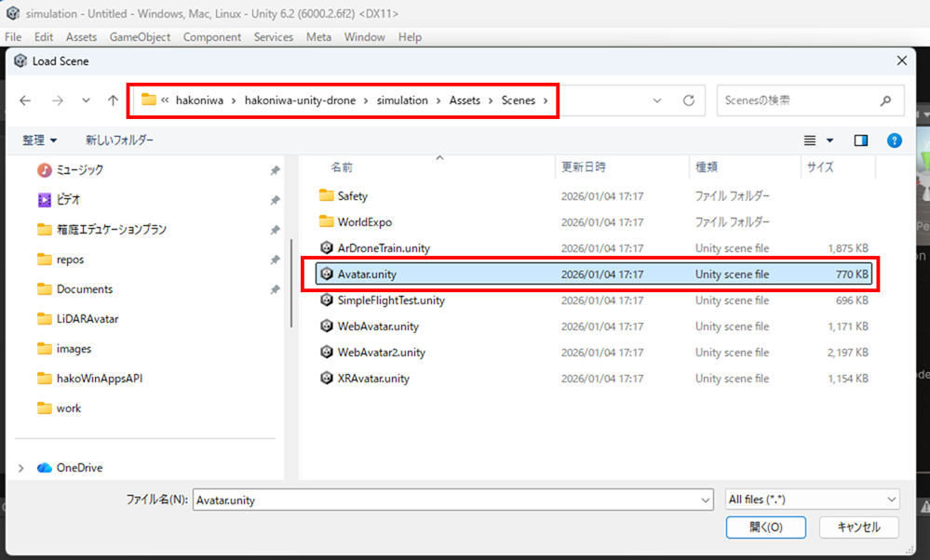The height and width of the screenshot is (560, 930).
Task: Click Scenes in the breadcrumb path
Action: click(519, 100)
